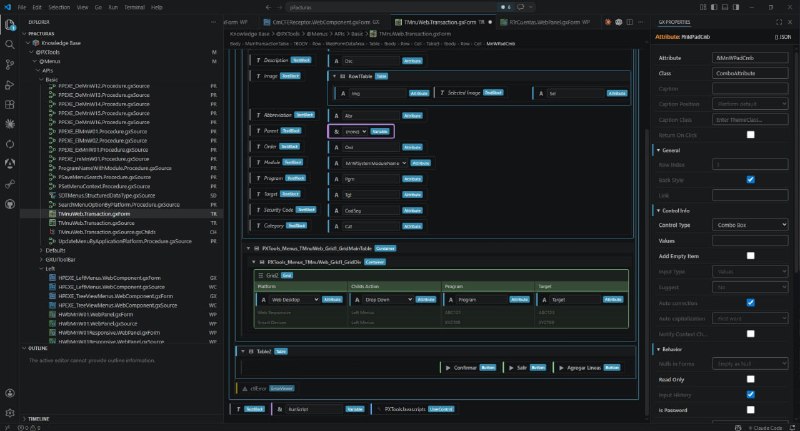This screenshot has height=431, width=800.
Task: Select the Parent variable combo control
Action: (x=361, y=132)
